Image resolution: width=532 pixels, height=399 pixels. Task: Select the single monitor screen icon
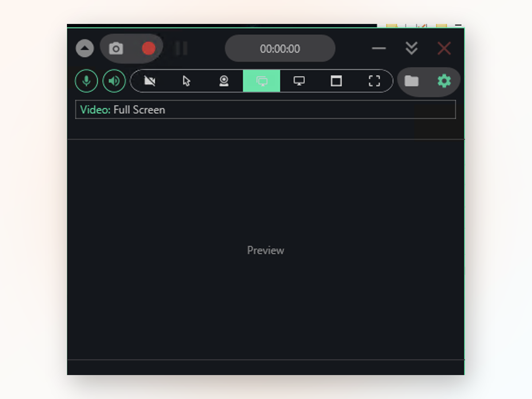(299, 81)
